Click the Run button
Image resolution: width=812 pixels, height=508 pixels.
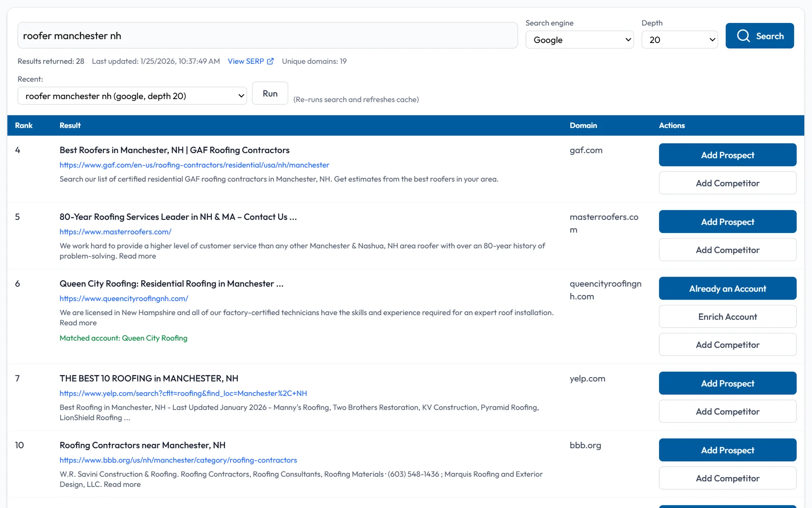point(270,94)
